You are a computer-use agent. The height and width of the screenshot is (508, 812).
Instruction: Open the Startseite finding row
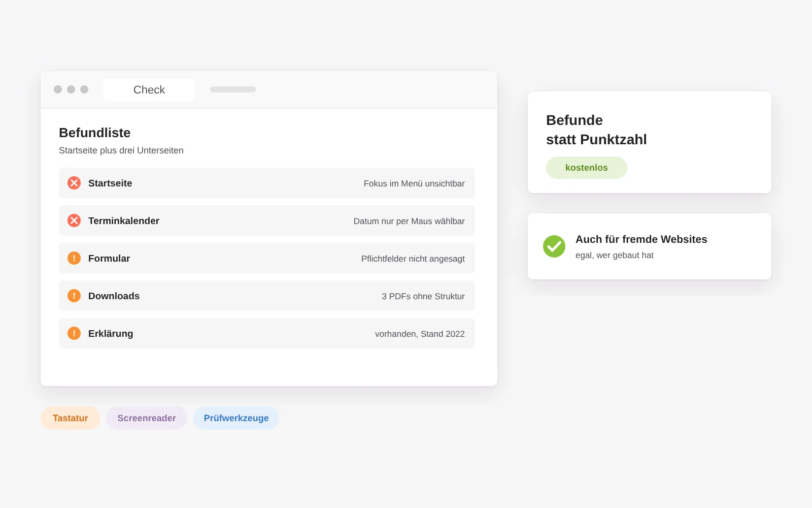tap(267, 183)
